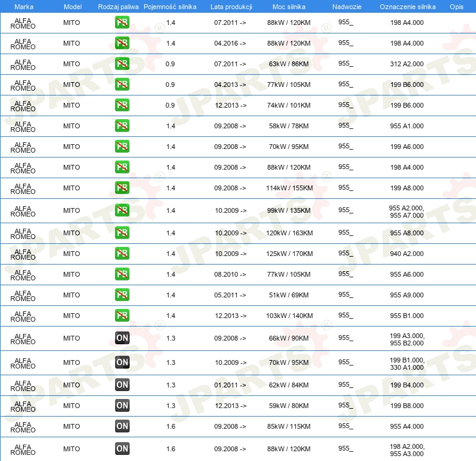Click the ON diesel icon in the 199 B1.000 row
Screen dimensions: 476x461
122,362
